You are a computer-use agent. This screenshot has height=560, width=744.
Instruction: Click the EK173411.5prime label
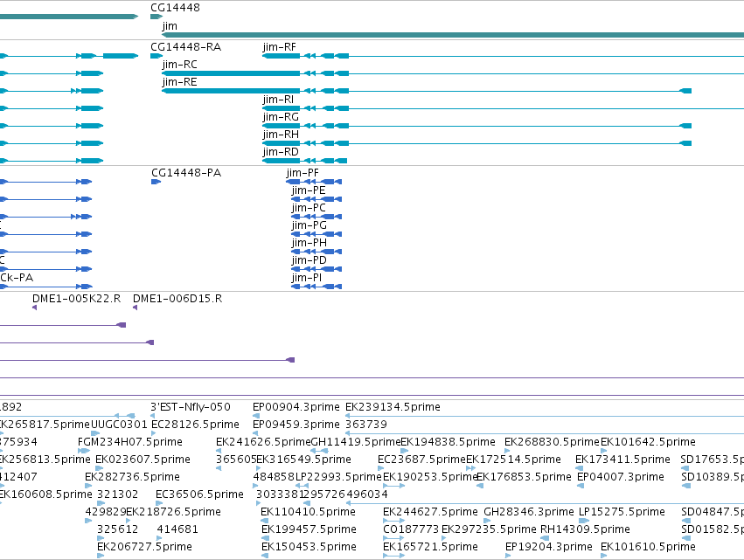coord(622,460)
